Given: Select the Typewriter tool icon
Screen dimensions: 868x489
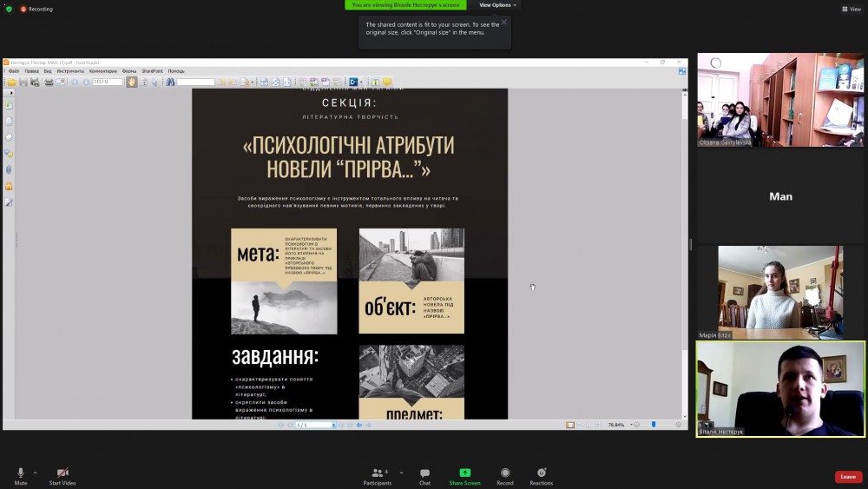Looking at the screenshot, I should (x=375, y=82).
